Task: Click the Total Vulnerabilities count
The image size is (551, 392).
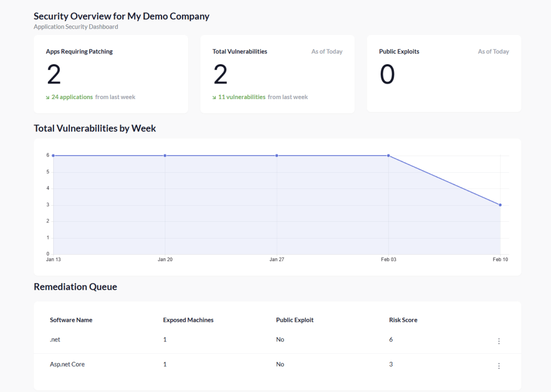Action: pos(220,75)
